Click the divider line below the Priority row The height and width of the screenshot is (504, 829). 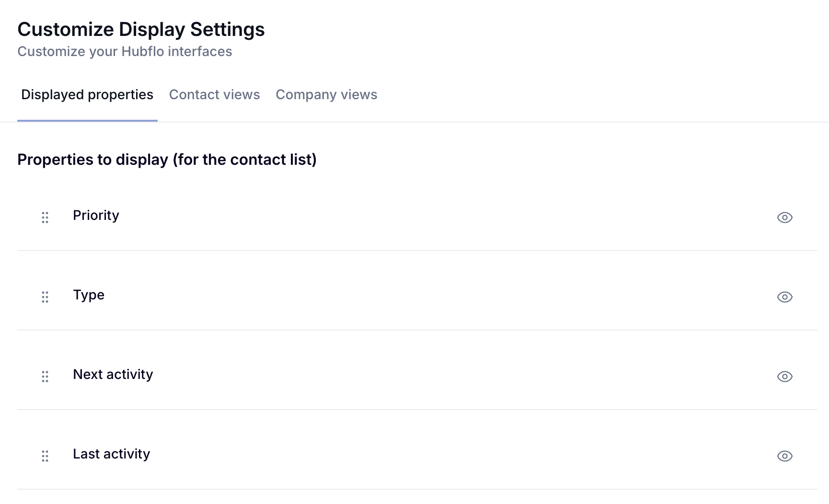(x=417, y=251)
